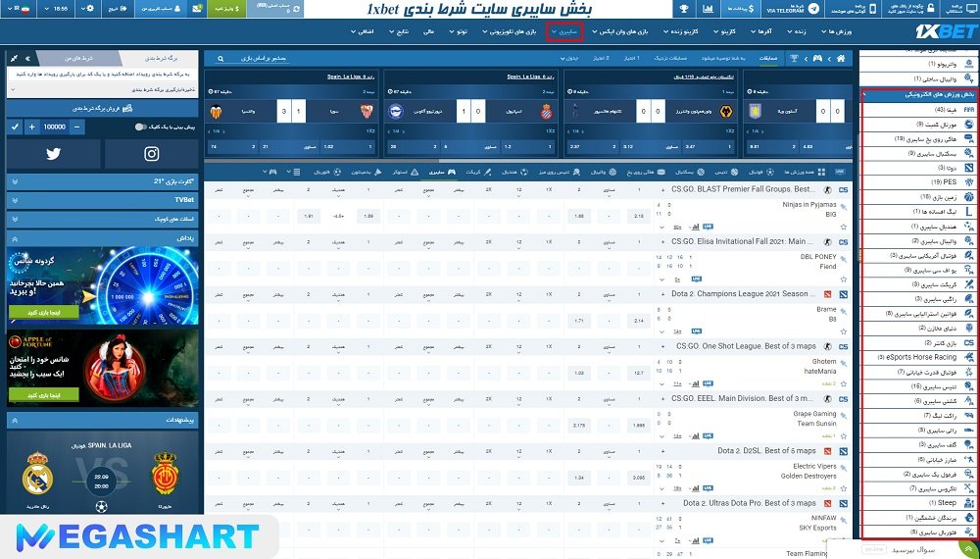Open the Instagram button
Viewport: 980px width, 559px height.
point(151,154)
